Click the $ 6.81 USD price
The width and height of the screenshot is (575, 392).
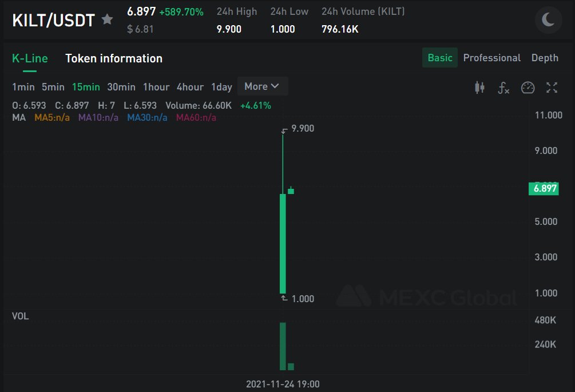pos(140,29)
